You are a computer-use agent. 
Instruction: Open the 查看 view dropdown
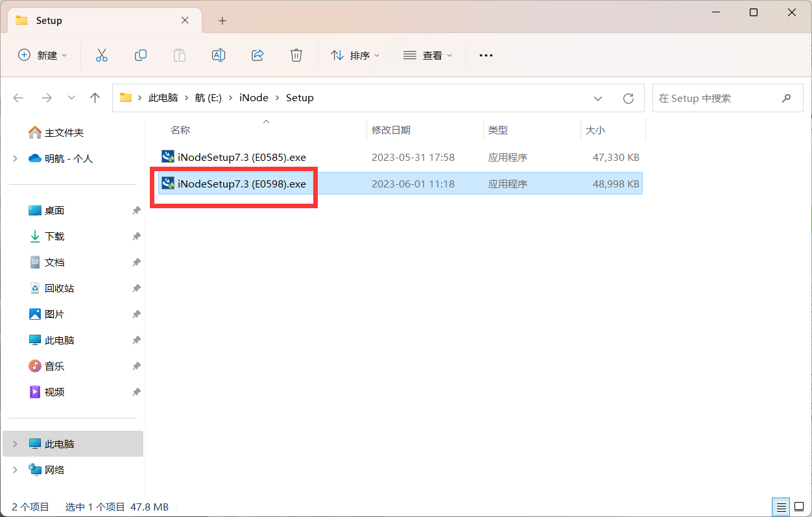pos(428,55)
